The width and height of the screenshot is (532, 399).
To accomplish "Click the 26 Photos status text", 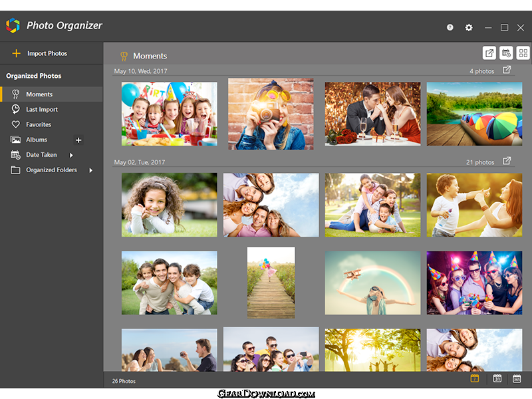I will pyautogui.click(x=124, y=381).
